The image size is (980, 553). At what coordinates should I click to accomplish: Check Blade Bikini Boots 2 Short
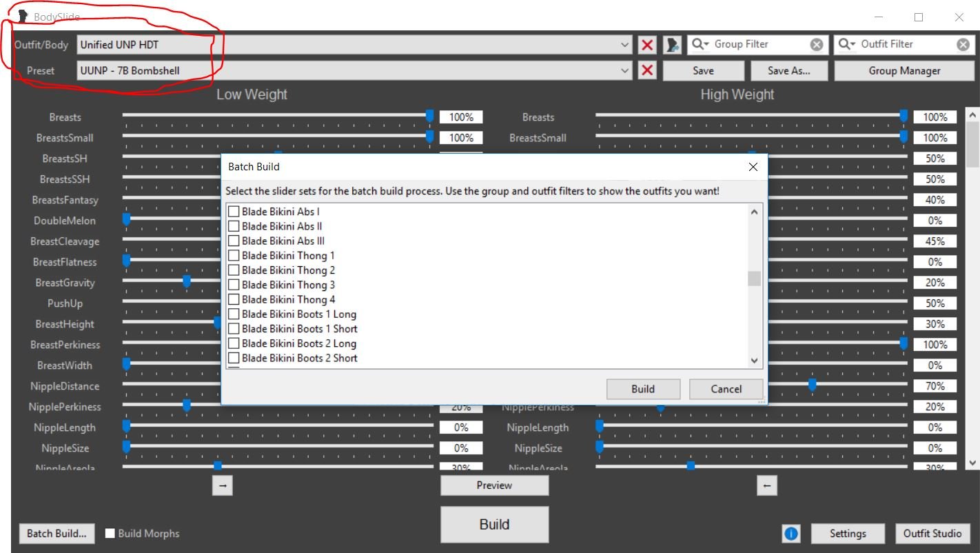pos(234,358)
